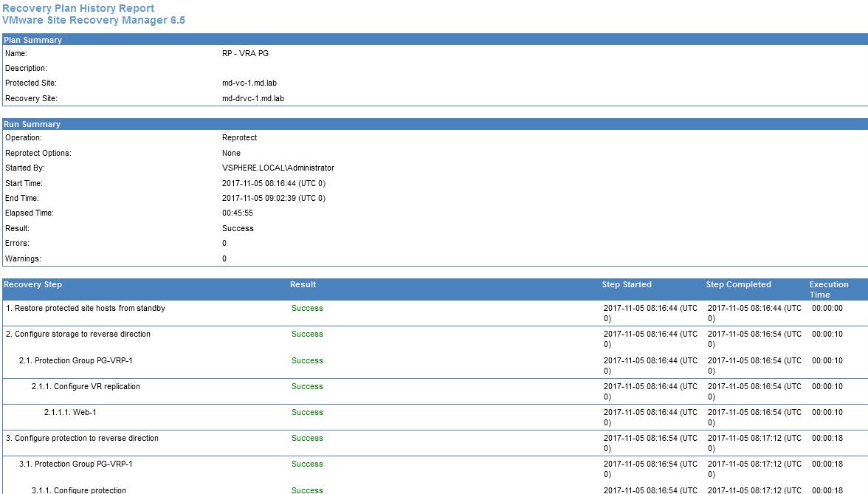Viewport: 868px width, 494px height.
Task: Select the execution time for step 2.1.1
Action: click(827, 387)
